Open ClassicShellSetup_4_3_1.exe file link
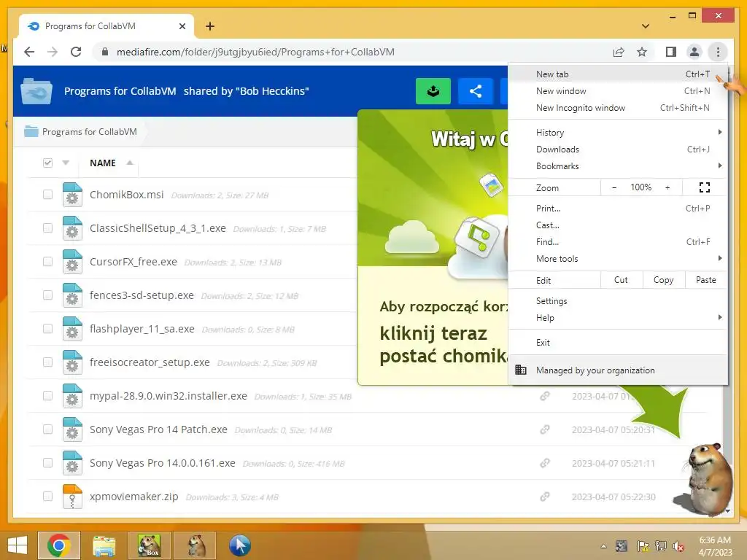This screenshot has height=560, width=747. click(x=158, y=228)
